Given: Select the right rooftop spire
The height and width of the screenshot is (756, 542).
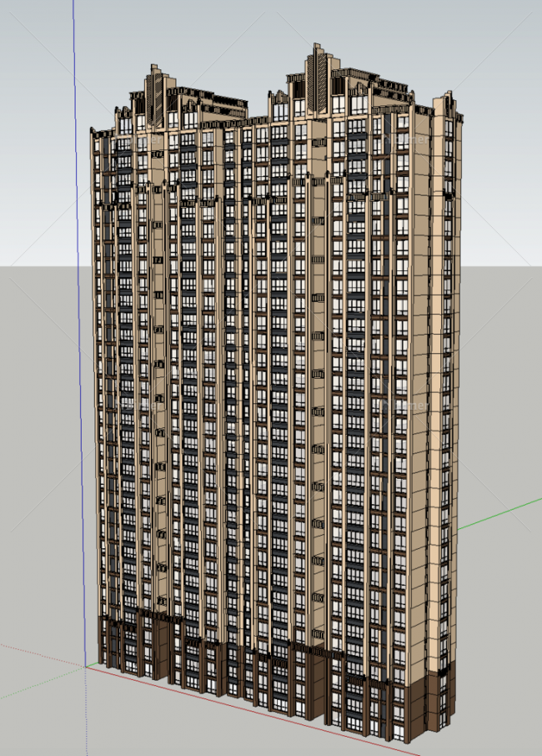Looking at the screenshot, I should pyautogui.click(x=318, y=79).
